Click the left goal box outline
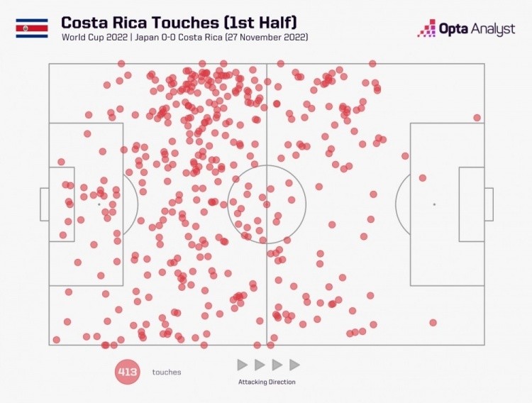 point(44,204)
